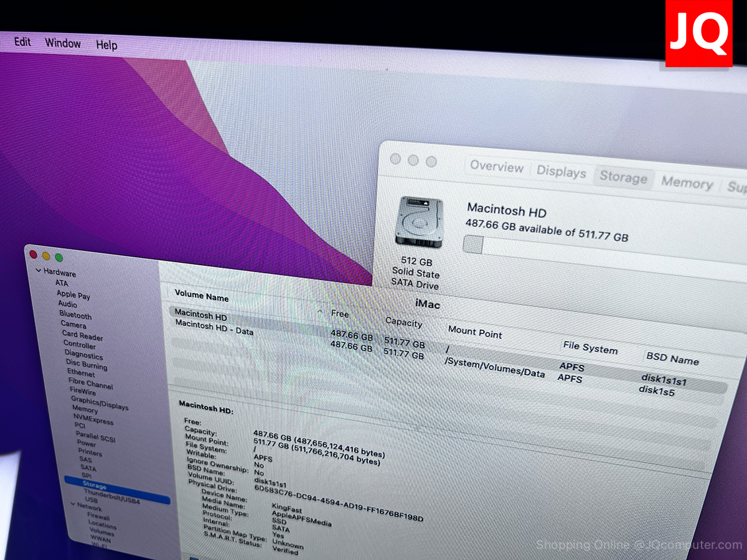Select Memory in the System Information sidebar
The image size is (747, 560).
coord(85,409)
